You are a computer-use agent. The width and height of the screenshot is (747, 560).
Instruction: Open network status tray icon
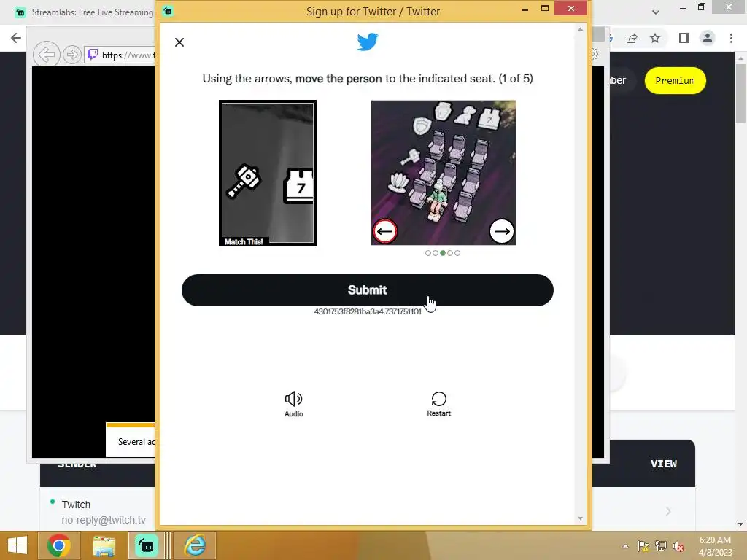point(661,546)
